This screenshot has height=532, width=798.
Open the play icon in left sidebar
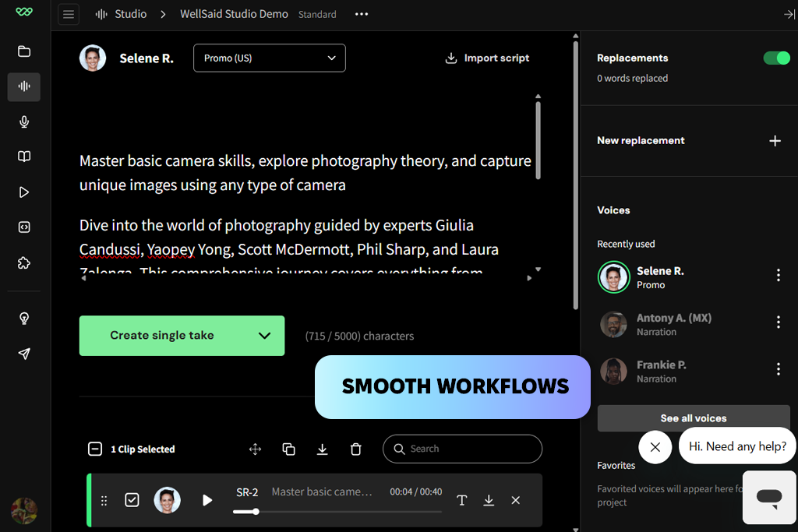point(24,192)
